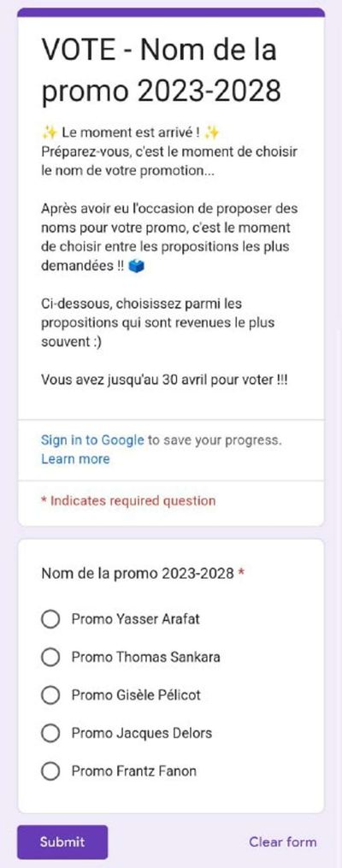Select the Promo Jacques Delors radio circle

(50, 733)
